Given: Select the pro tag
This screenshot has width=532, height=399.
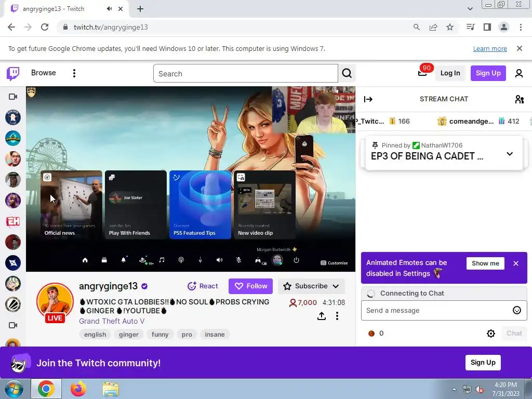Looking at the screenshot, I should 187,334.
